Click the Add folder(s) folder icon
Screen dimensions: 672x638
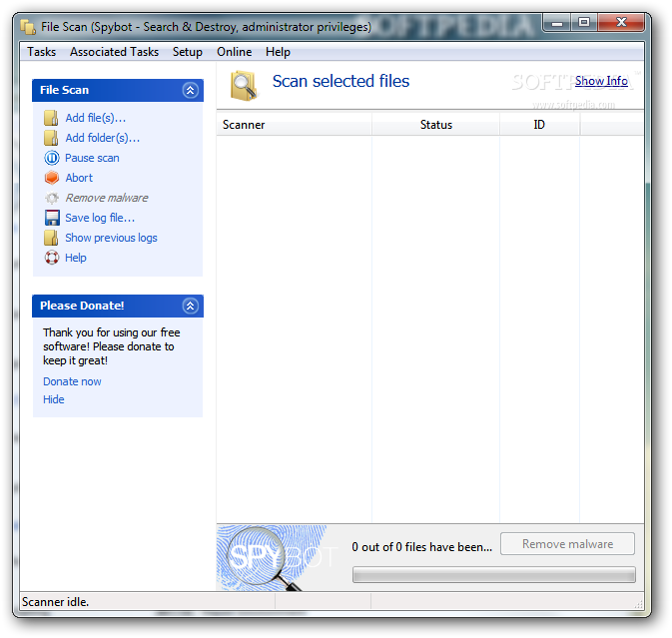click(51, 138)
